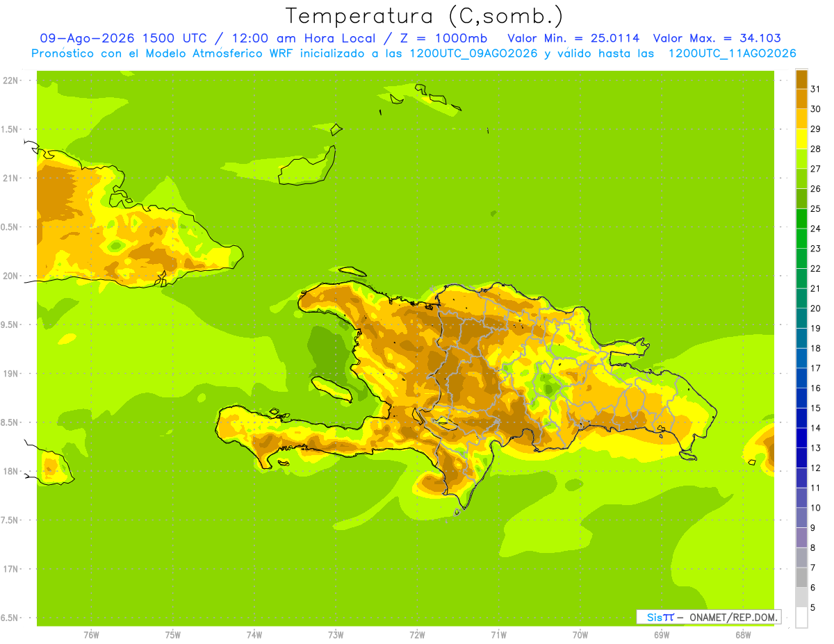
Task: Click the latitude label "8.5N"
Action: [10, 422]
